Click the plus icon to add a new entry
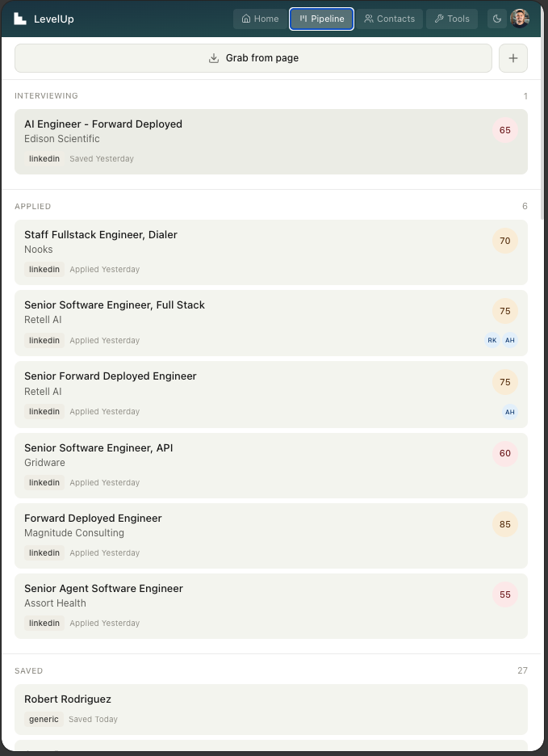Viewport: 548px width, 756px height. 513,57
